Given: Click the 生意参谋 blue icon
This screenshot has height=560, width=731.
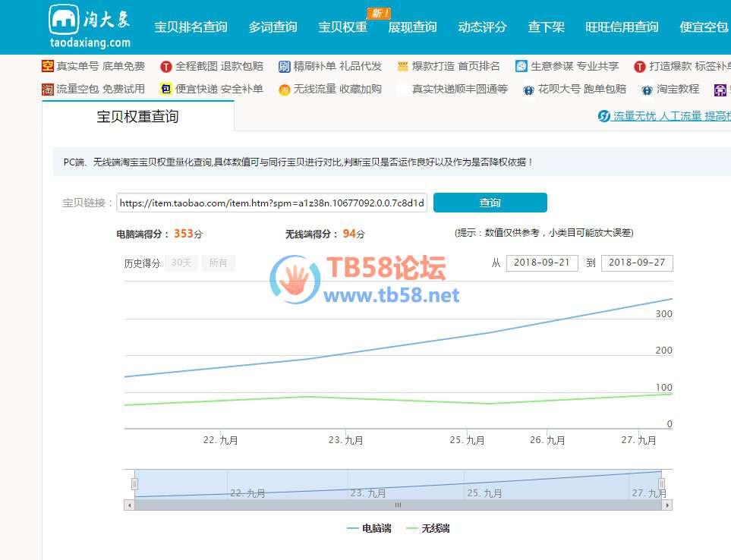Looking at the screenshot, I should 521,67.
